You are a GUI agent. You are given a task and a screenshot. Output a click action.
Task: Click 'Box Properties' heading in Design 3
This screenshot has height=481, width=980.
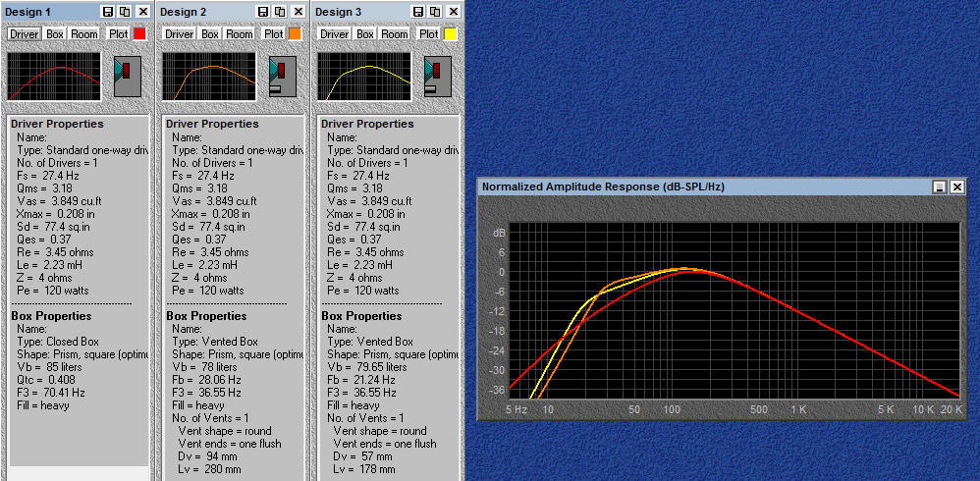(362, 316)
